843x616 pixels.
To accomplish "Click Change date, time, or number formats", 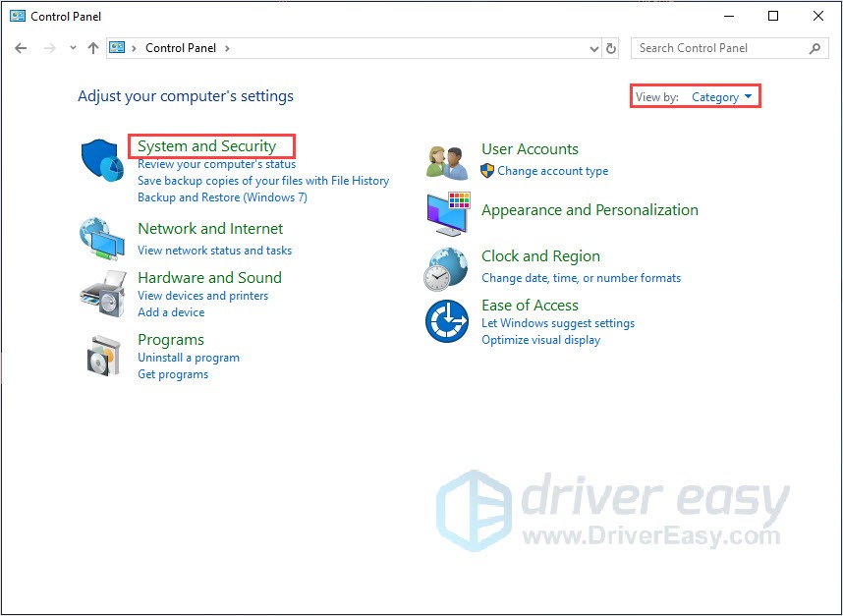I will [x=582, y=278].
